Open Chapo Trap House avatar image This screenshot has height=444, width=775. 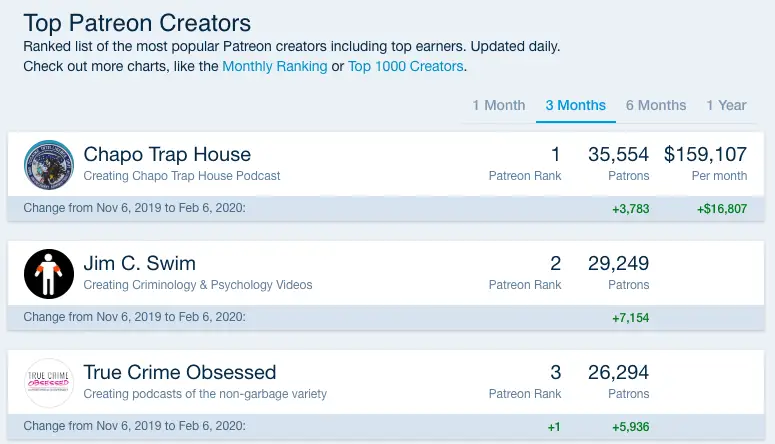(49, 165)
